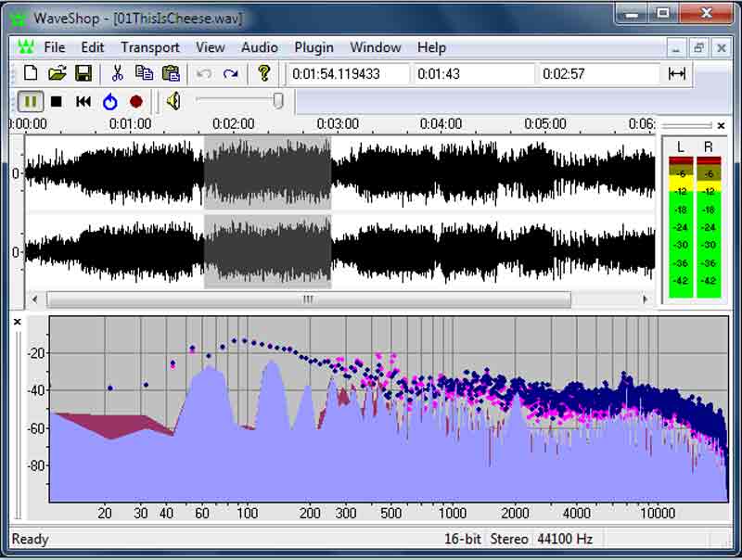Paste audio from clipboard icon

tap(171, 73)
